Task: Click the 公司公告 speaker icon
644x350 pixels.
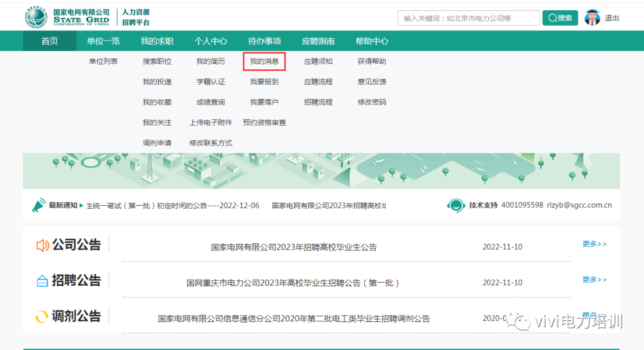Action: 42,246
